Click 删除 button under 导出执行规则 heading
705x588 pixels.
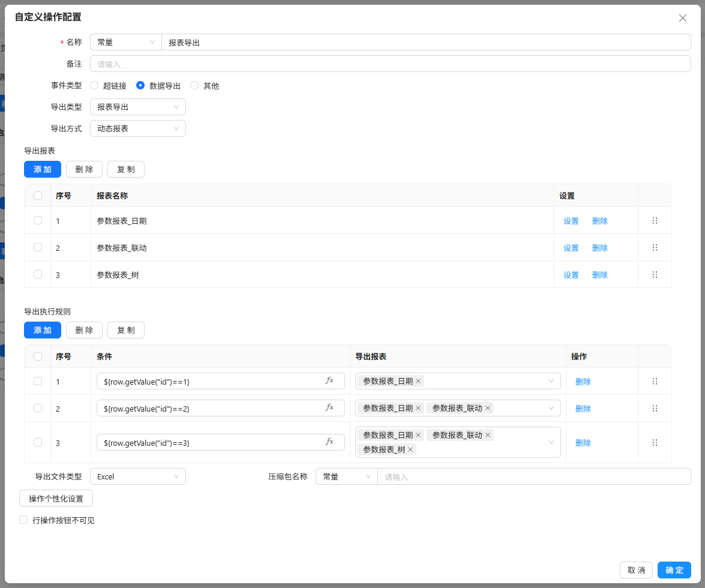84,331
